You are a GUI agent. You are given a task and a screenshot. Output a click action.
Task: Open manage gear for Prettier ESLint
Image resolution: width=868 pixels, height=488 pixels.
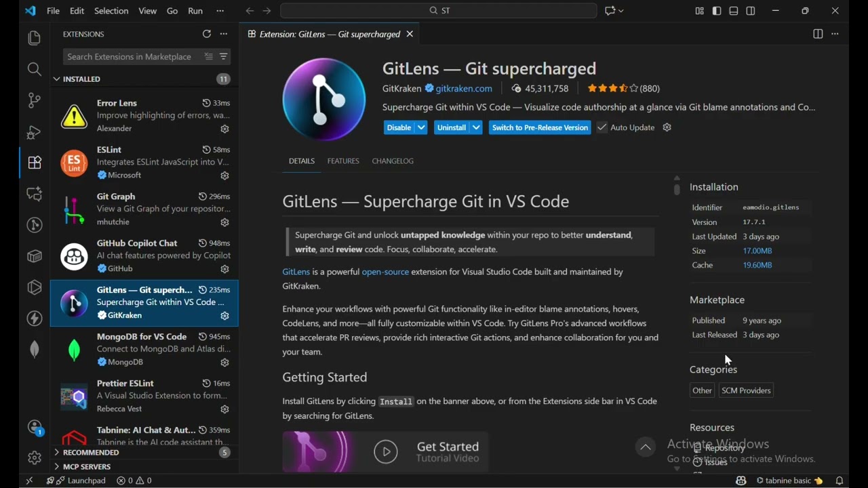click(x=225, y=410)
